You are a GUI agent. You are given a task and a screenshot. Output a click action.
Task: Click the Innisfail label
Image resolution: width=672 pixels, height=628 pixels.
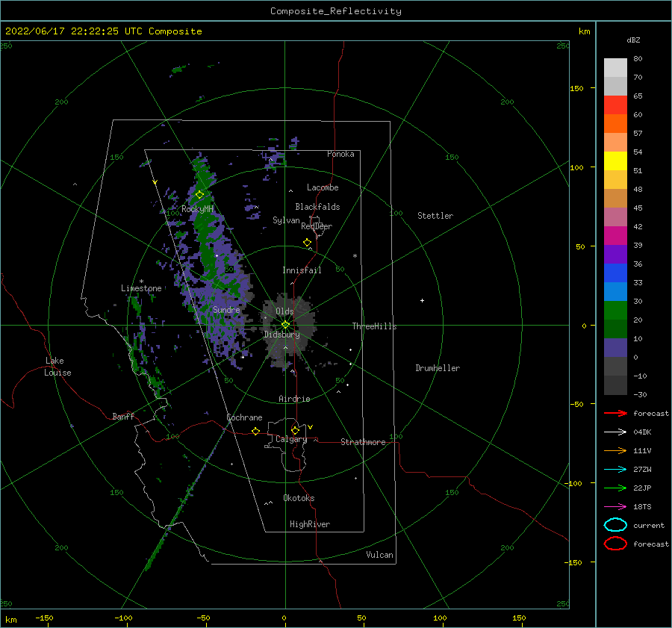coord(302,270)
